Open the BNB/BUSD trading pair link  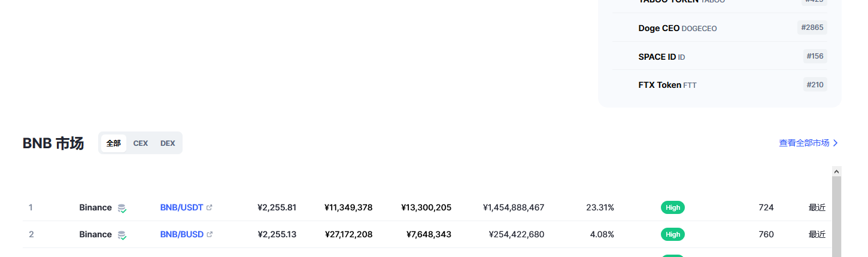tap(182, 234)
